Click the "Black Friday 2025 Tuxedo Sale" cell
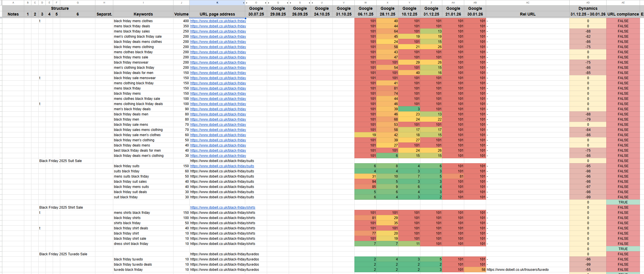This screenshot has height=274, width=644. [63, 254]
